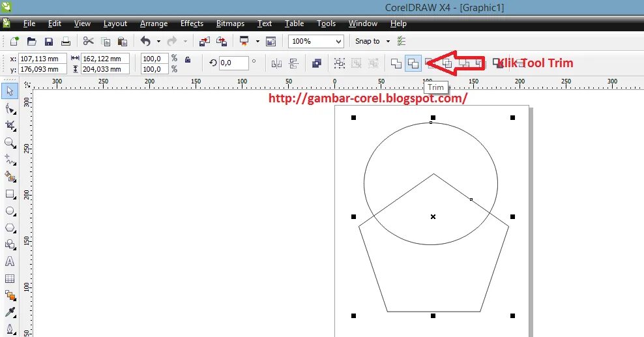
Task: Click the Mirror horizontally button
Action: pyautogui.click(x=276, y=63)
